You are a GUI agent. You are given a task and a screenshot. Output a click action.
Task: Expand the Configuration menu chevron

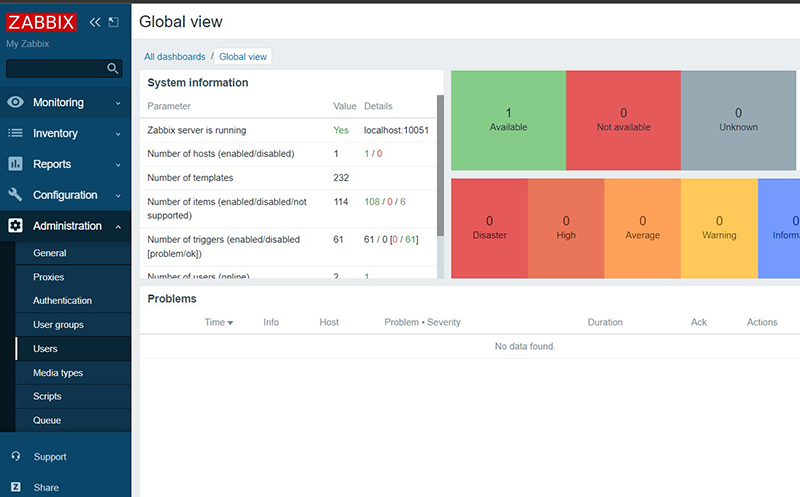118,196
